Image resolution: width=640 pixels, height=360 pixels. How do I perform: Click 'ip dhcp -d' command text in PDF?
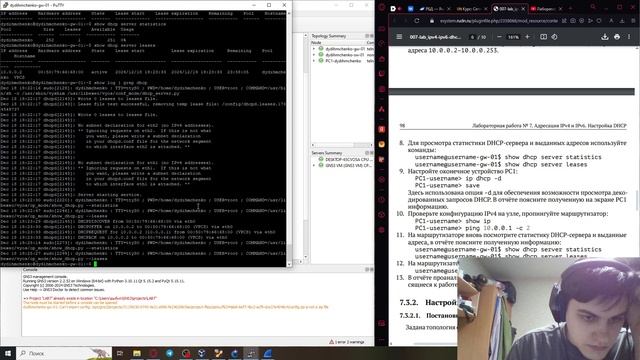click(x=483, y=178)
